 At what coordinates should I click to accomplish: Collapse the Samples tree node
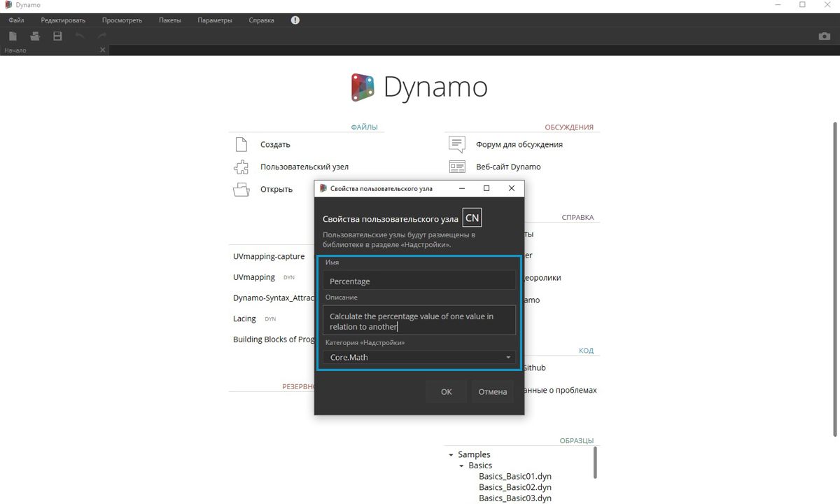451,455
